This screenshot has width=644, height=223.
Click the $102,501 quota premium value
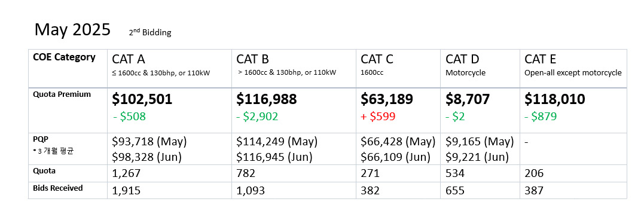[142, 99]
